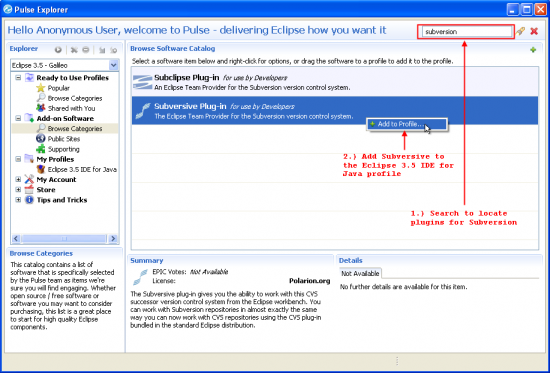Image resolution: width=550 pixels, height=373 pixels.
Task: Maximize the Pulse Explorer window
Action: (526, 9)
